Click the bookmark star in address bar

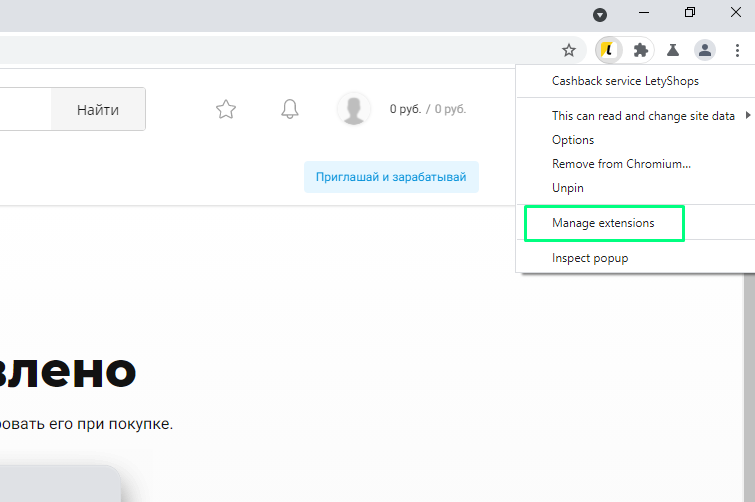pyautogui.click(x=569, y=50)
